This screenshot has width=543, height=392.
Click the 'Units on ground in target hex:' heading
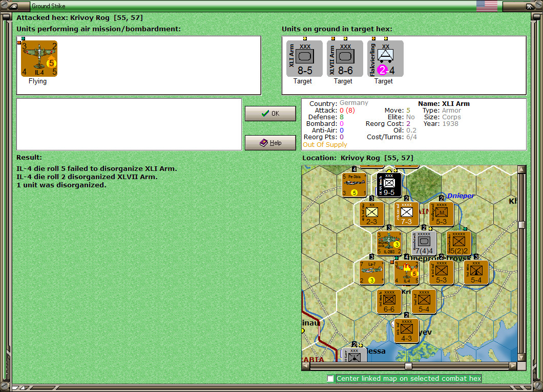pyautogui.click(x=337, y=29)
